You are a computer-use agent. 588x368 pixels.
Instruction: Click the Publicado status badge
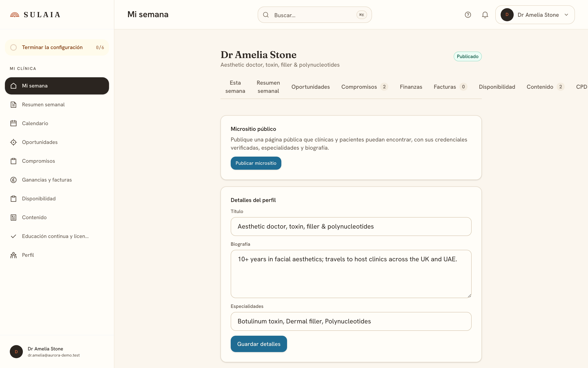pyautogui.click(x=468, y=56)
